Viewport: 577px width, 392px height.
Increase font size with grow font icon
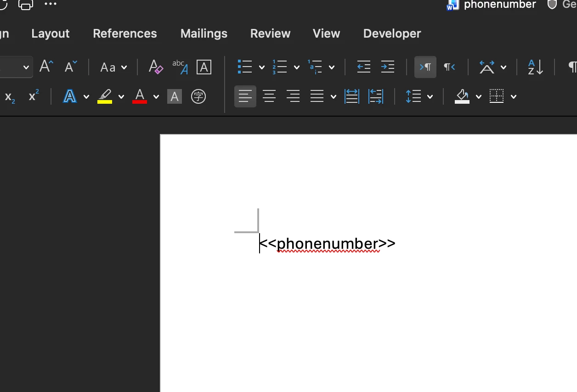pos(46,67)
